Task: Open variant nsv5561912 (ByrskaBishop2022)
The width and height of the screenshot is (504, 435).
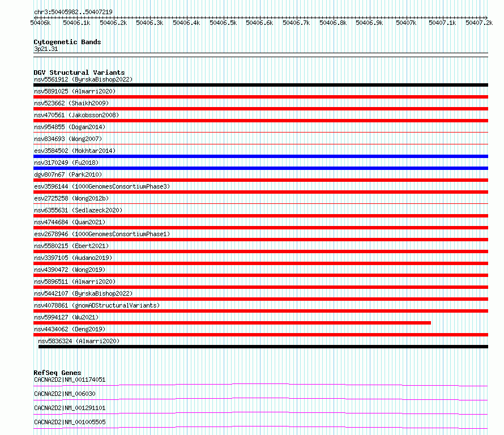Action: [83, 79]
